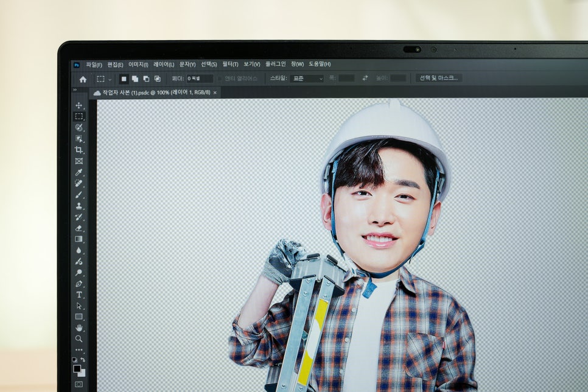Open the Edit Toolbar three-dots button
588x392 pixels.
tap(79, 349)
